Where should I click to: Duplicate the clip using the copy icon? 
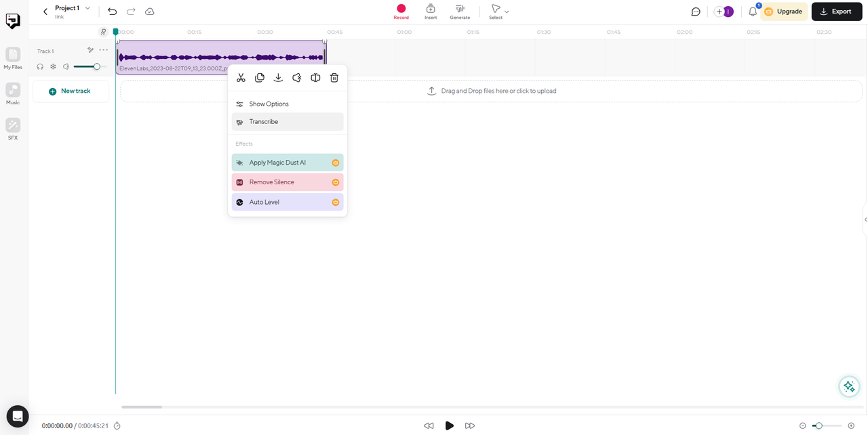(x=260, y=78)
